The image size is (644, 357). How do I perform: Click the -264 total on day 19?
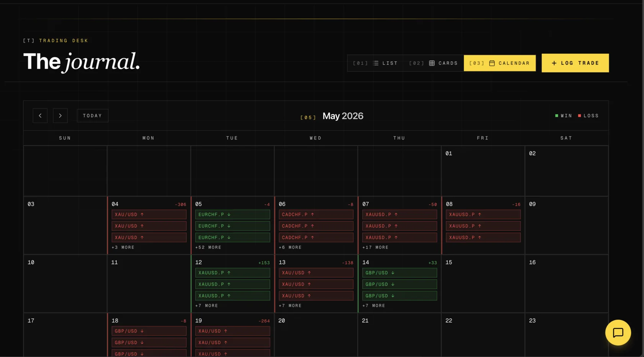[x=264, y=321]
